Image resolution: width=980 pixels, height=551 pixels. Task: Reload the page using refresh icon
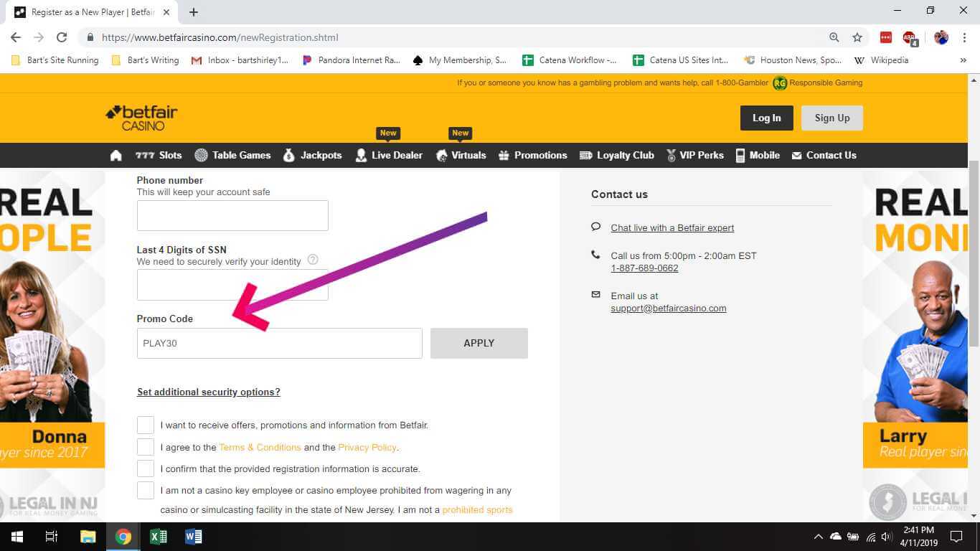(x=62, y=37)
